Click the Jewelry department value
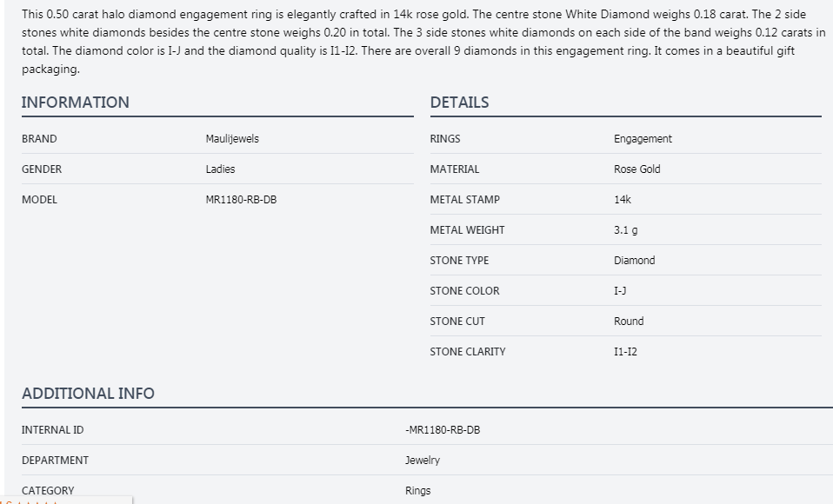833x504 pixels. coord(423,461)
